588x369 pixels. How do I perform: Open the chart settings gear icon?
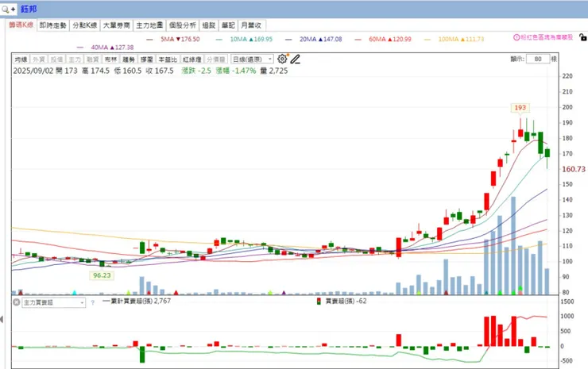point(282,59)
